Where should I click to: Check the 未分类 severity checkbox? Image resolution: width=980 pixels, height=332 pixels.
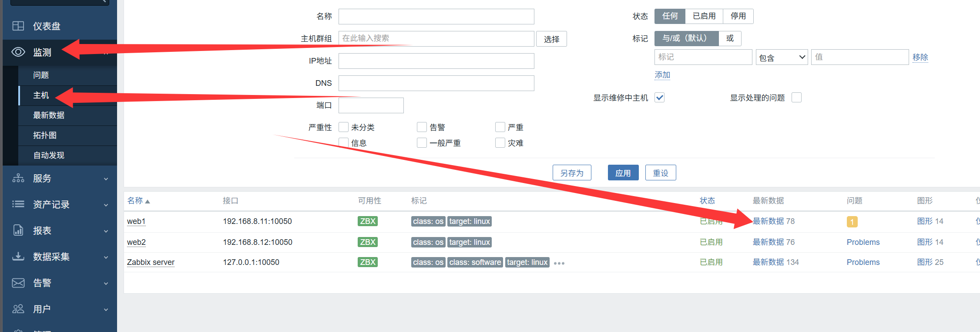point(344,127)
